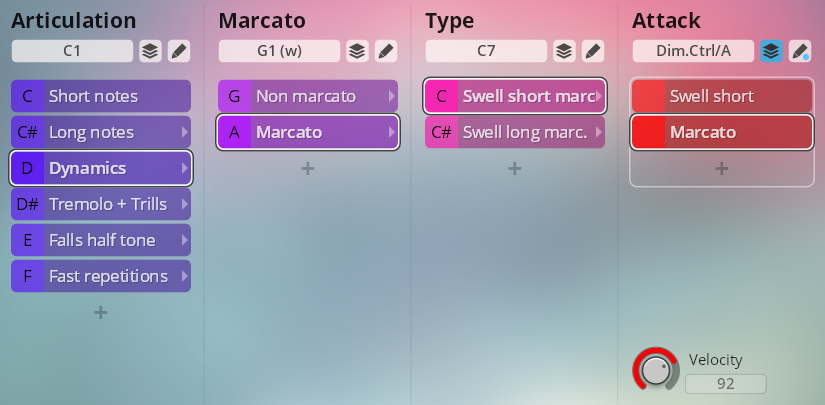The width and height of the screenshot is (825, 405).
Task: Click the Swell long marc. type button
Action: (x=512, y=132)
